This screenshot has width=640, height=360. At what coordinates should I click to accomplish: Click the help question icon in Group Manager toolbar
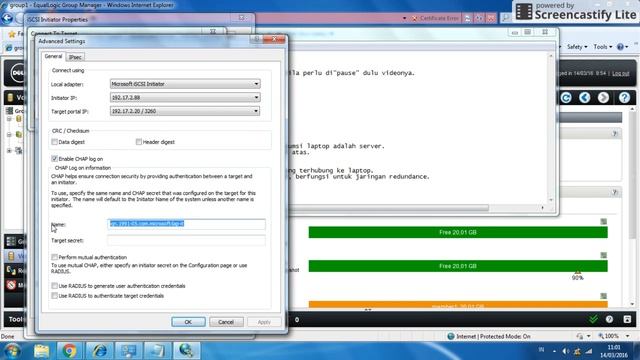[x=624, y=98]
